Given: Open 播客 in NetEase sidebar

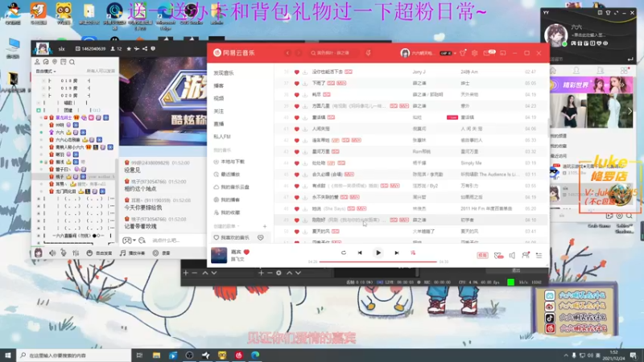Looking at the screenshot, I should coord(218,86).
